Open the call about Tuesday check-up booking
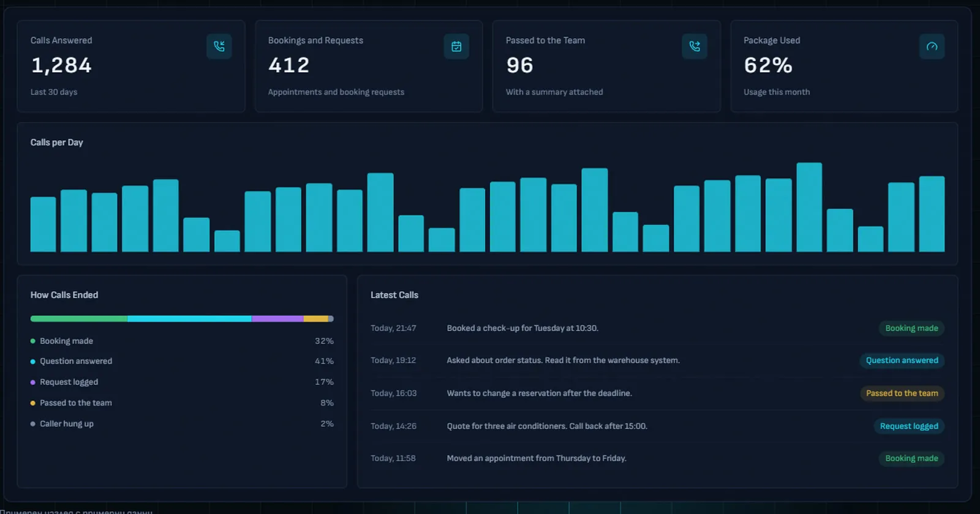Viewport: 980px width, 514px height. 657,328
